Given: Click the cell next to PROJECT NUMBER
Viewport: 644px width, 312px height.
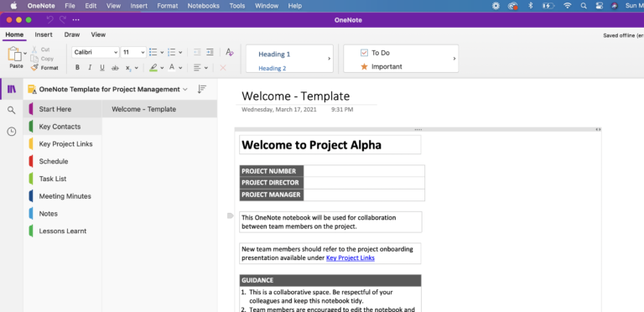Looking at the screenshot, I should tap(364, 171).
